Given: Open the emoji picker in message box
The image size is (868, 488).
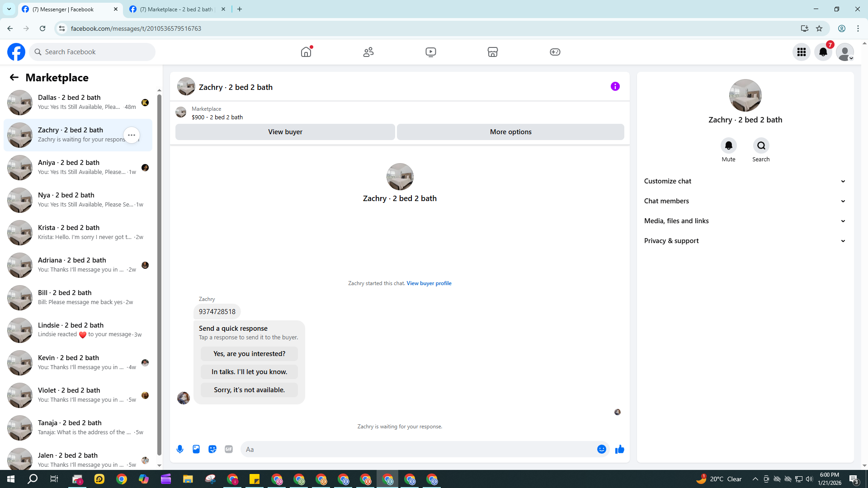Looking at the screenshot, I should (601, 449).
